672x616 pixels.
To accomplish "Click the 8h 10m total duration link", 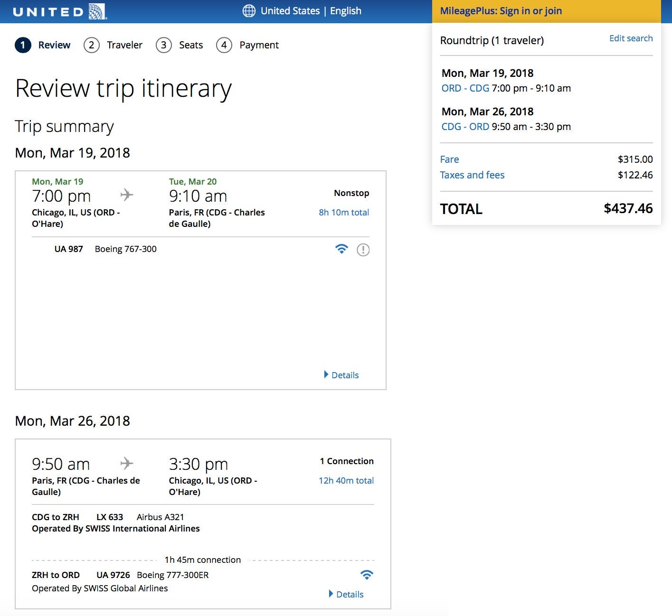I will [x=344, y=213].
